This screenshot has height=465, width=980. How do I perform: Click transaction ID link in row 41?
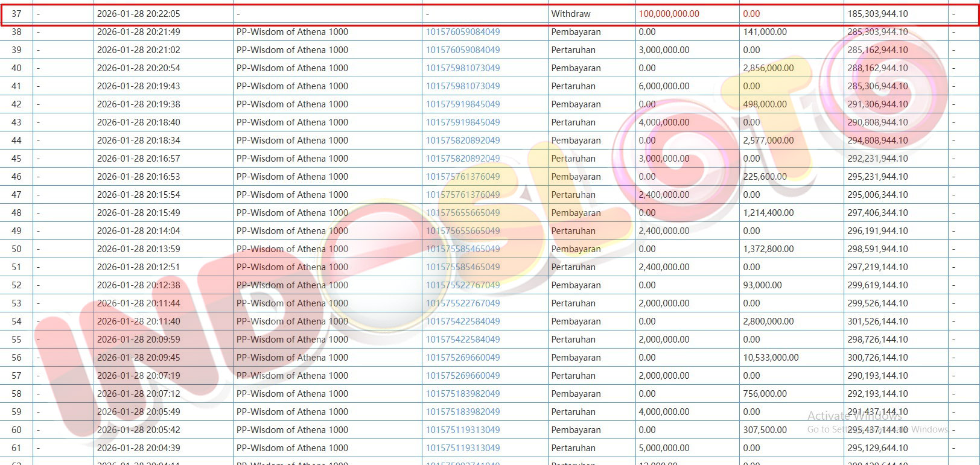(462, 86)
